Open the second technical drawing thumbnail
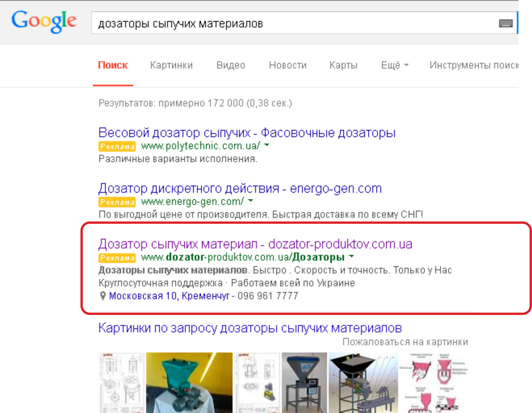532x413 pixels. [x=257, y=383]
